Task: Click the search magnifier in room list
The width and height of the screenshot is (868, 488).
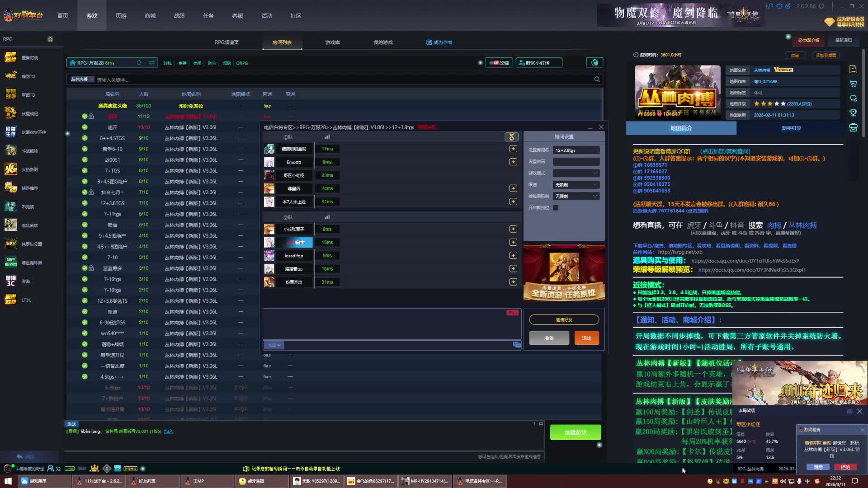Action: pyautogui.click(x=597, y=80)
